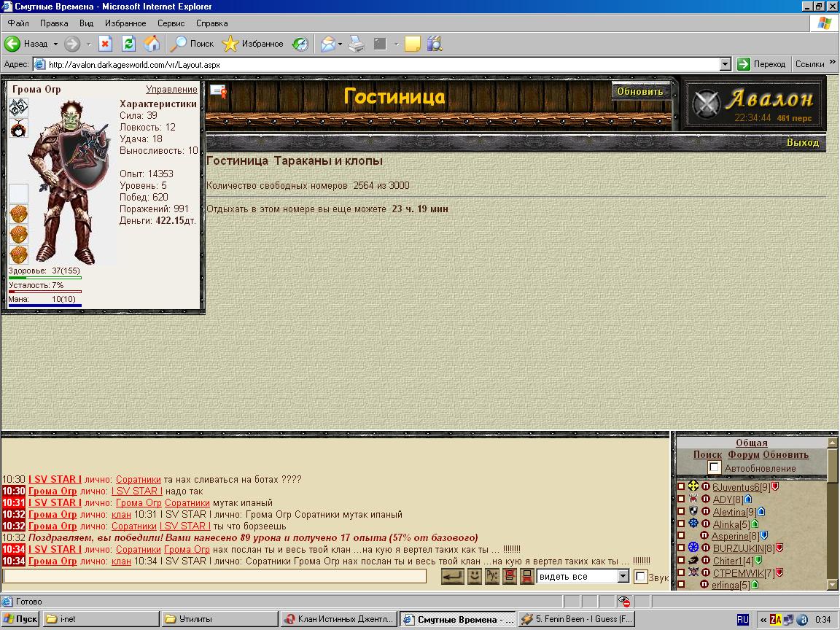Open the Файл menu
Screen dimensions: 840x630
[18, 23]
